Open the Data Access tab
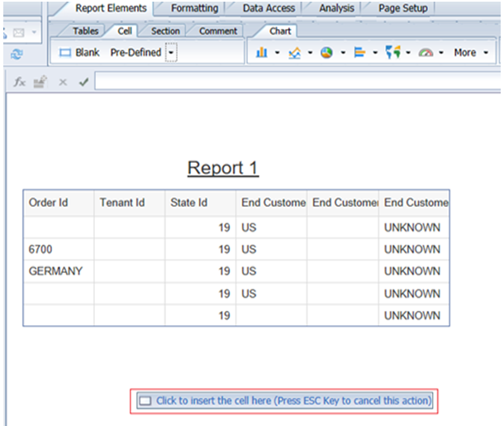The width and height of the screenshot is (504, 426). coord(269,8)
